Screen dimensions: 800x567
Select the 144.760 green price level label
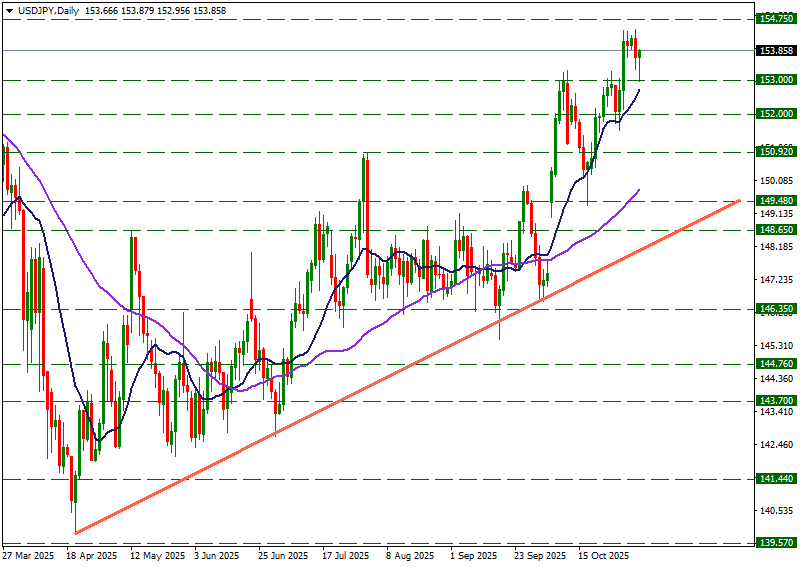pos(776,365)
